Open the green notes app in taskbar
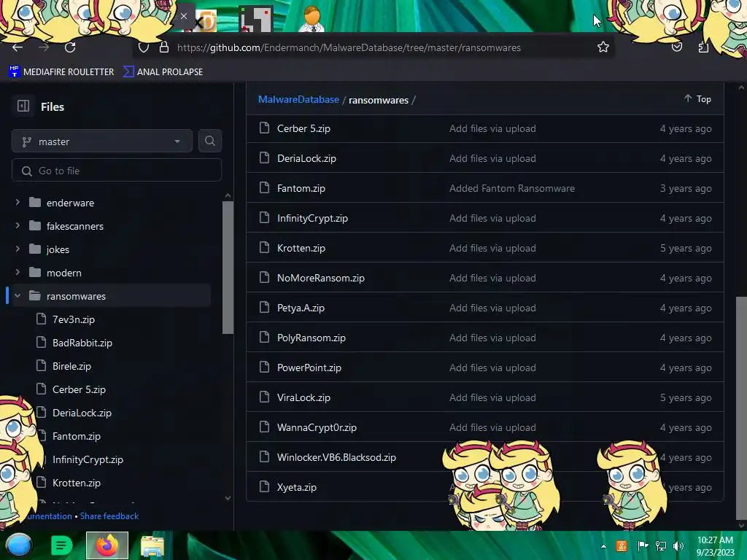 (61, 545)
